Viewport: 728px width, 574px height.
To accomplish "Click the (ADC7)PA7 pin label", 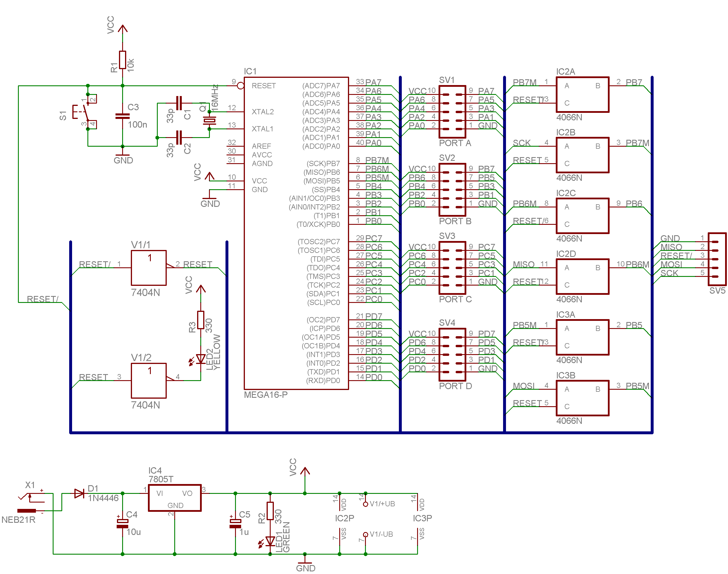I will tap(321, 86).
